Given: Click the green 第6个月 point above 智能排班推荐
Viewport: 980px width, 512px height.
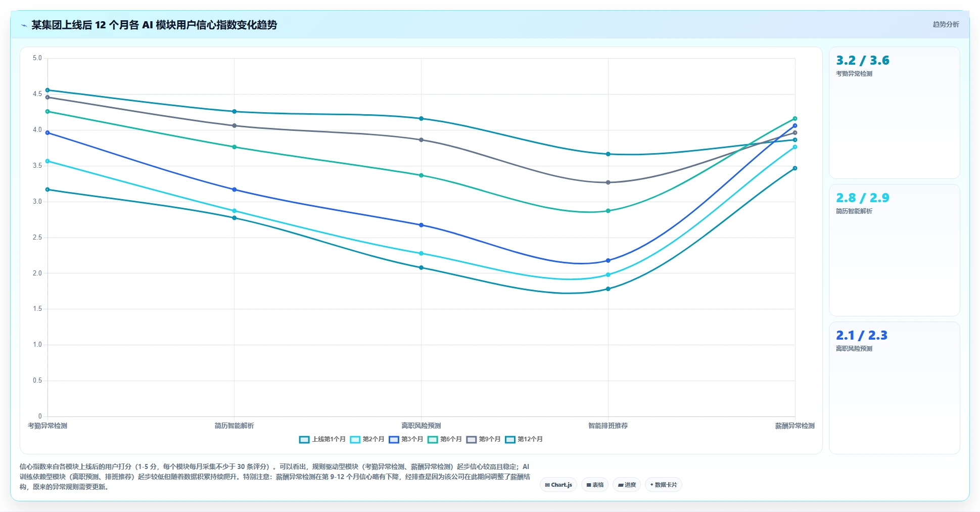Looking at the screenshot, I should coord(608,211).
